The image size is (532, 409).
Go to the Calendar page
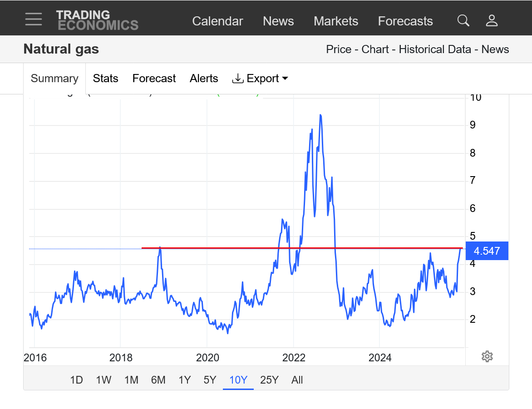(x=217, y=21)
